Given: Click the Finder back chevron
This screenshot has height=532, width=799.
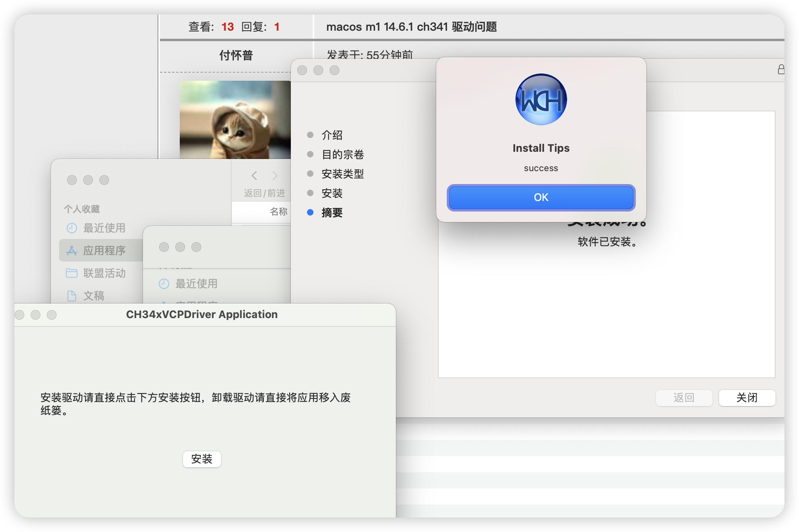Looking at the screenshot, I should [254, 176].
